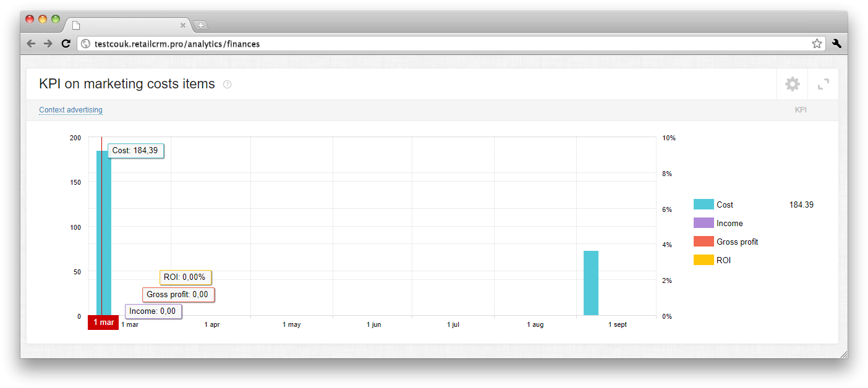The image size is (868, 388).
Task: Open the browser wrench menu
Action: 837,44
